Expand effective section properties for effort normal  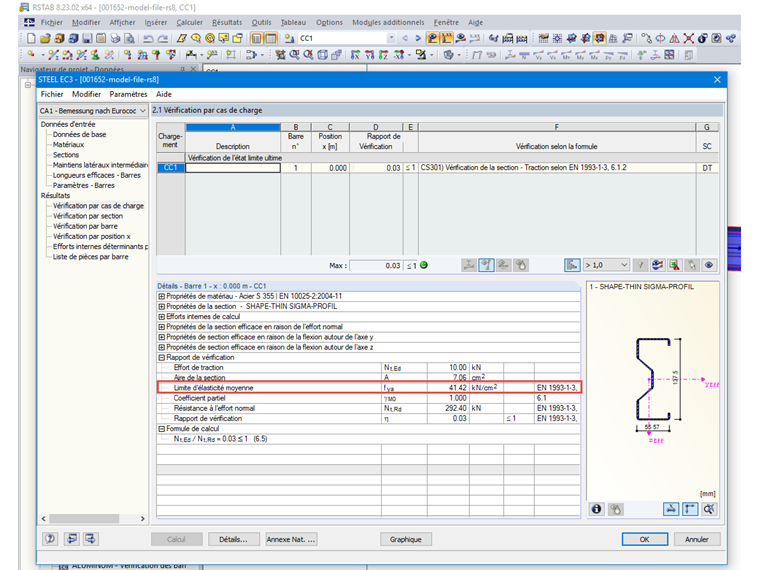click(161, 327)
